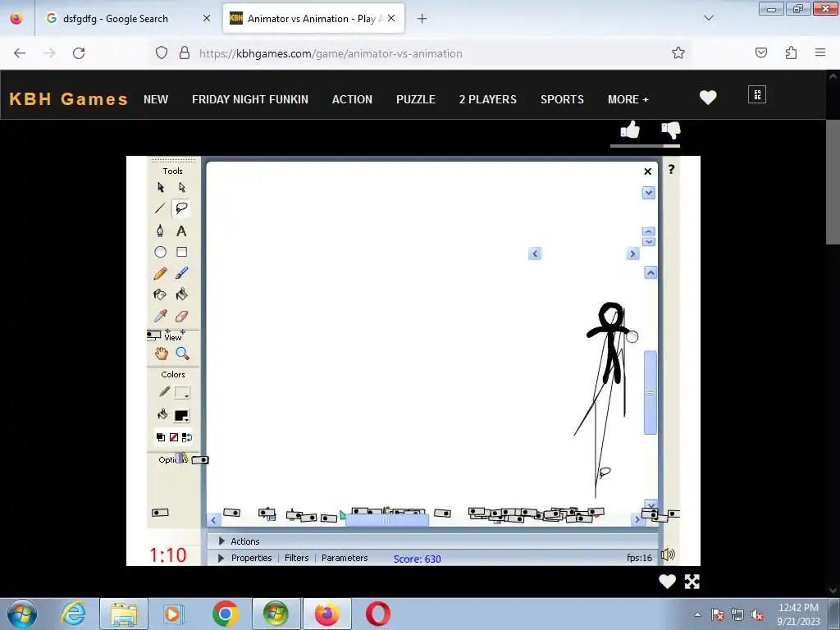Image resolution: width=840 pixels, height=630 pixels.
Task: Open Windows Start menu orb
Action: point(22,614)
